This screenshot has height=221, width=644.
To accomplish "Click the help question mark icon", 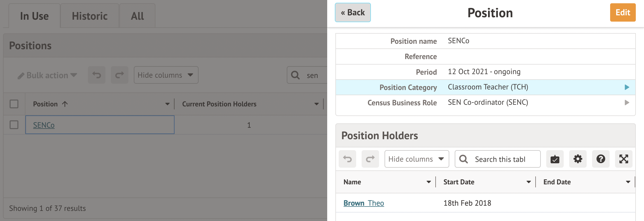I will pyautogui.click(x=601, y=159).
